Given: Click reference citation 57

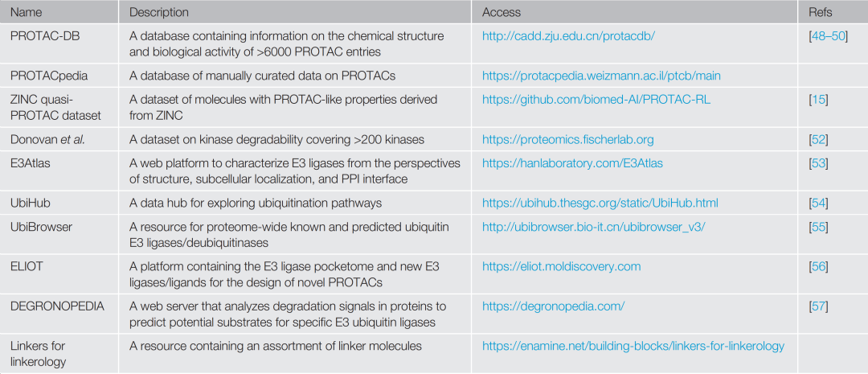Looking at the screenshot, I should coord(818,306).
